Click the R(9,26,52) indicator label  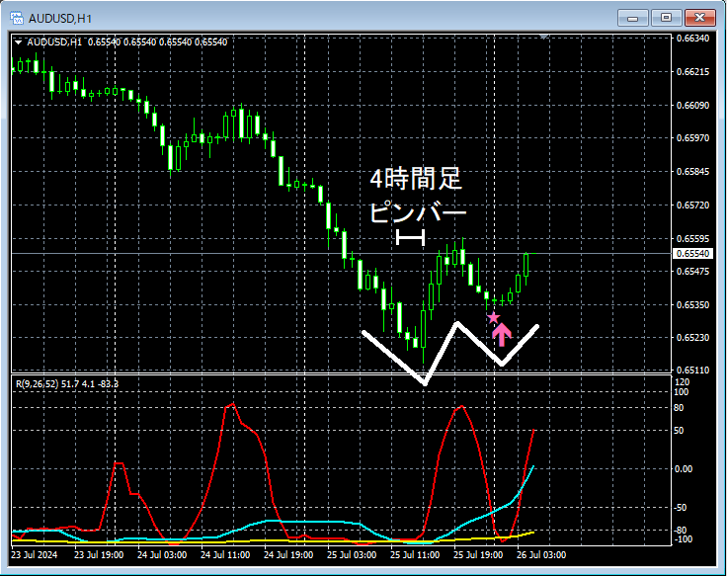pyautogui.click(x=67, y=383)
